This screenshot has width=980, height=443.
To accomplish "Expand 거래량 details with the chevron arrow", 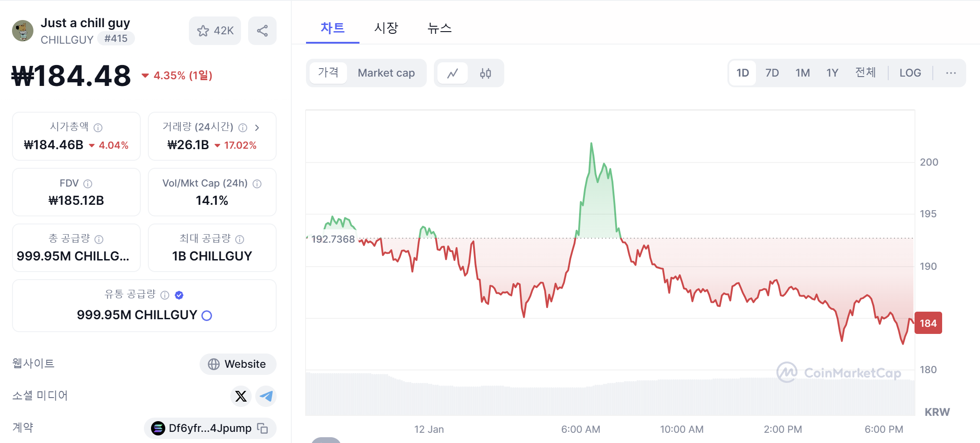I will (257, 128).
